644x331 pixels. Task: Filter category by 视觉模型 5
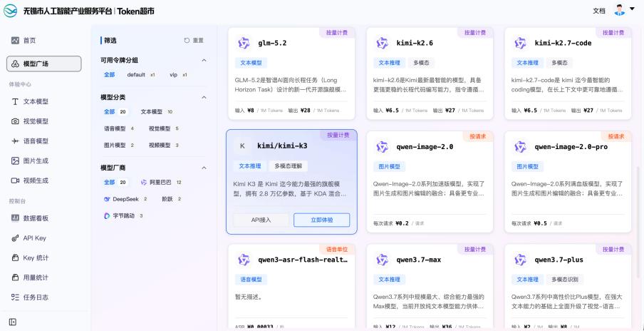point(164,128)
